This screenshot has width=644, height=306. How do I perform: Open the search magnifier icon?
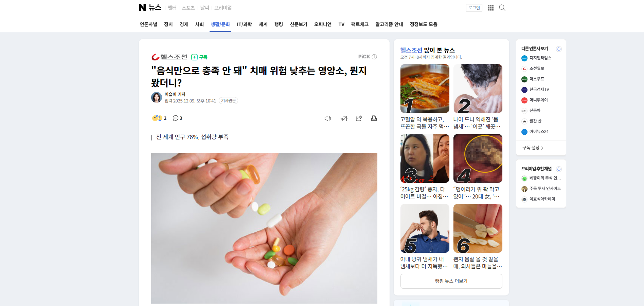point(502,8)
